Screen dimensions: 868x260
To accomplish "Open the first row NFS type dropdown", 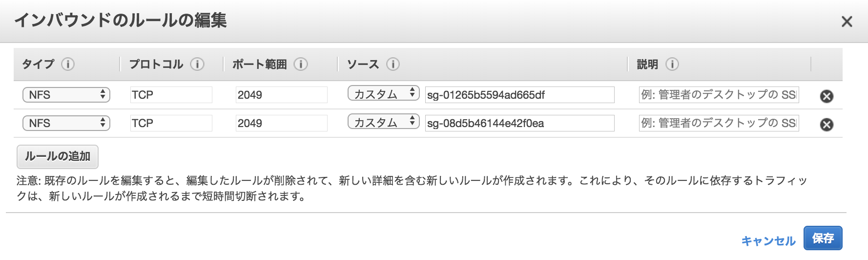I will point(66,95).
